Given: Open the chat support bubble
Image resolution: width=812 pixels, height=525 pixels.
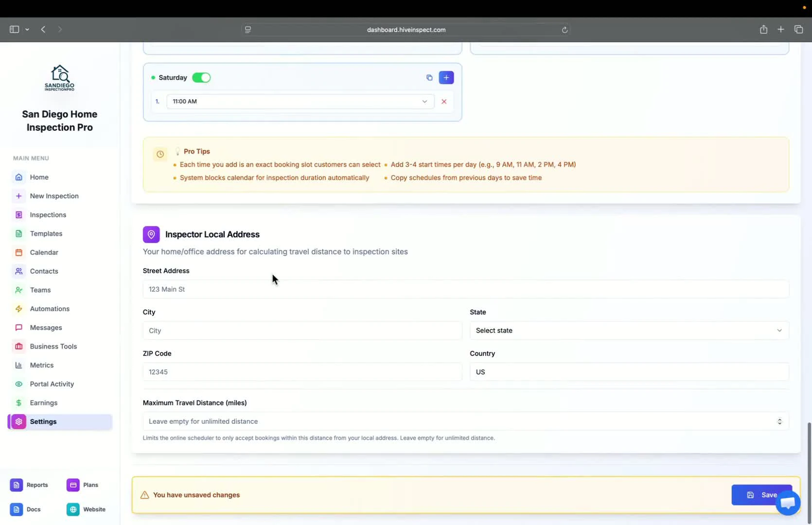Looking at the screenshot, I should tap(788, 503).
